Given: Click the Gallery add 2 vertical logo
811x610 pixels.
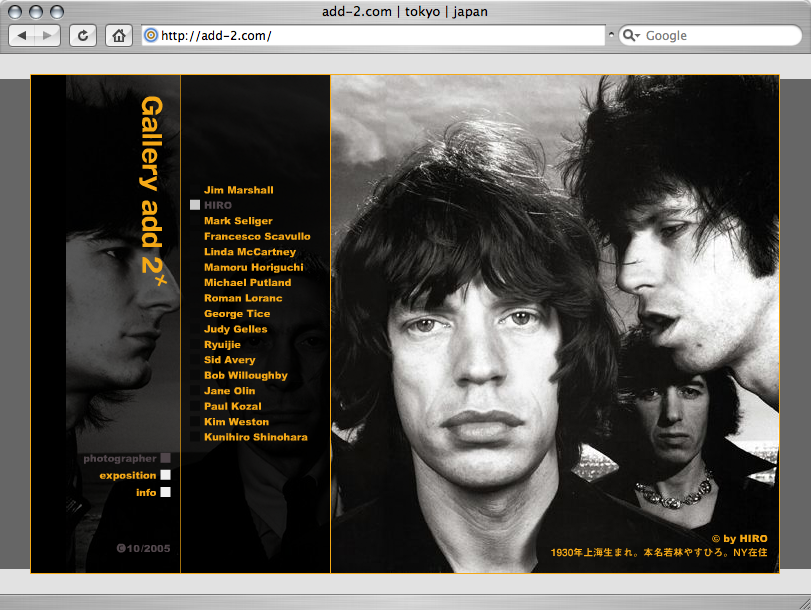Looking at the screenshot, I should (x=153, y=191).
